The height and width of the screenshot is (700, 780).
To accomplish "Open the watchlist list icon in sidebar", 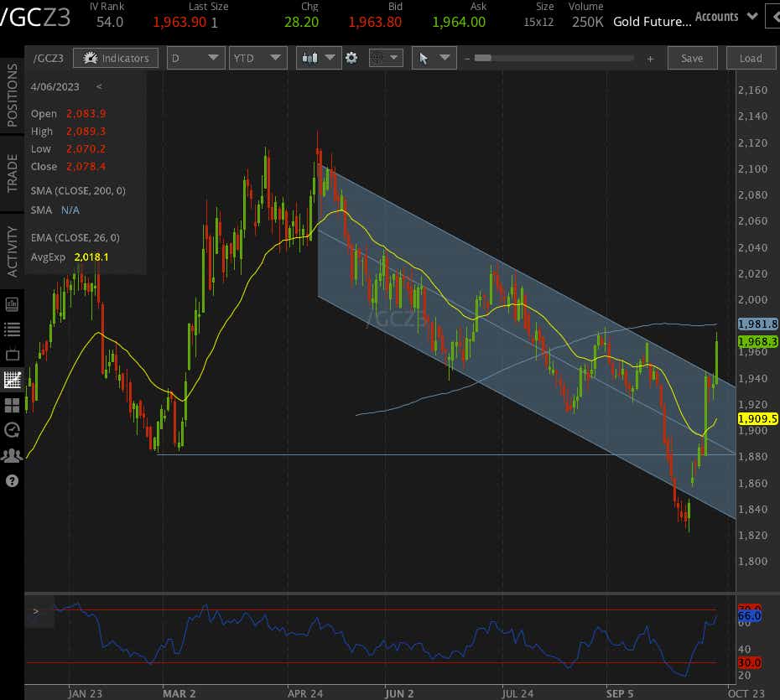I will (12, 329).
